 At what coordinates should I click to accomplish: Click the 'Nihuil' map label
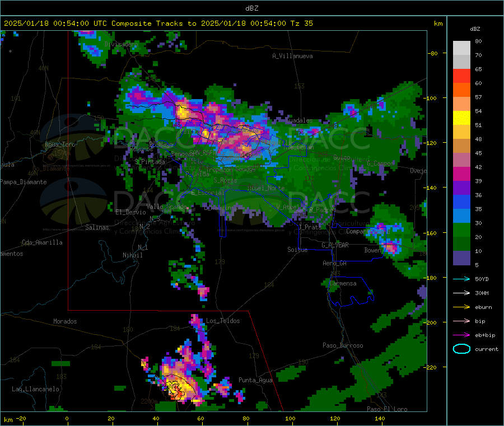point(132,255)
